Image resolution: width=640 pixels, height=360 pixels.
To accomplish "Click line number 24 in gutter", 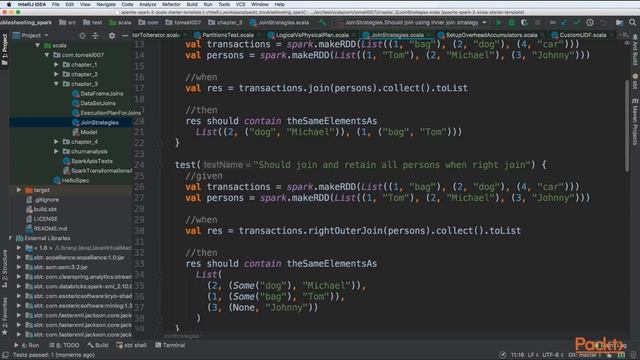I will tap(139, 165).
